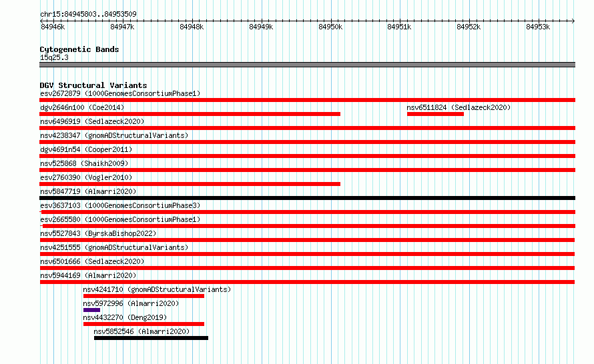Screen dimensions: 594x364
Task: Select the red bar under nsv6496919
Action: tap(307, 128)
